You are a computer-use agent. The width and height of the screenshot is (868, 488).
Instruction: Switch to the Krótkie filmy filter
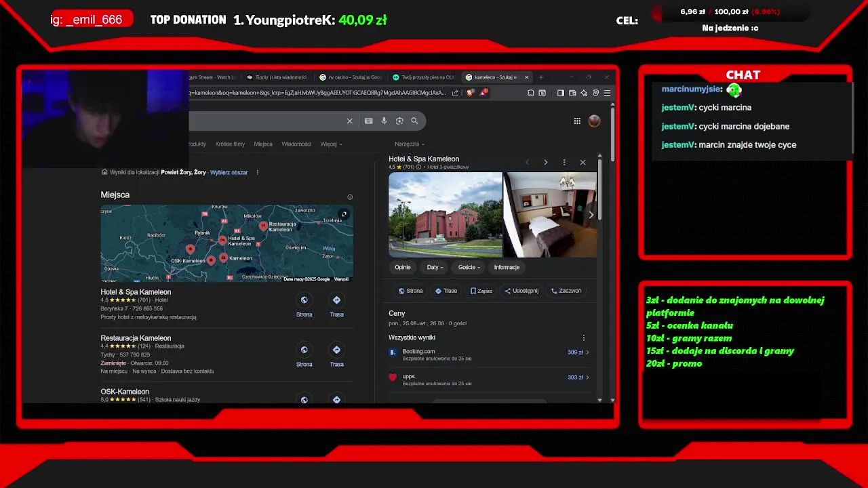(230, 144)
